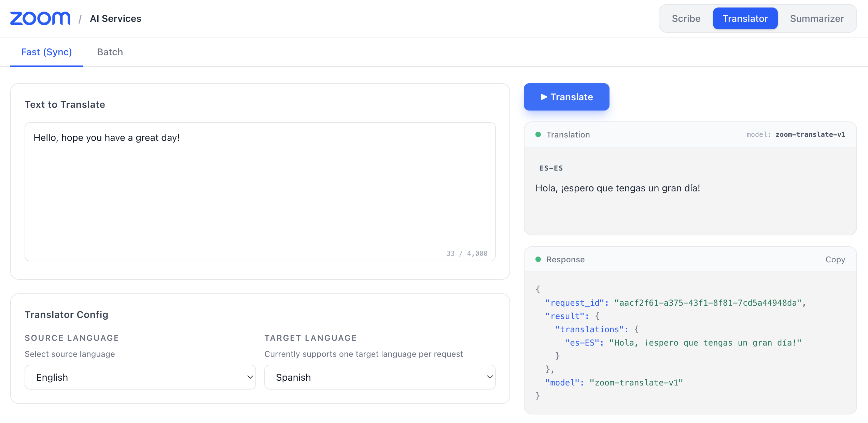Click the Translate button

point(566,97)
